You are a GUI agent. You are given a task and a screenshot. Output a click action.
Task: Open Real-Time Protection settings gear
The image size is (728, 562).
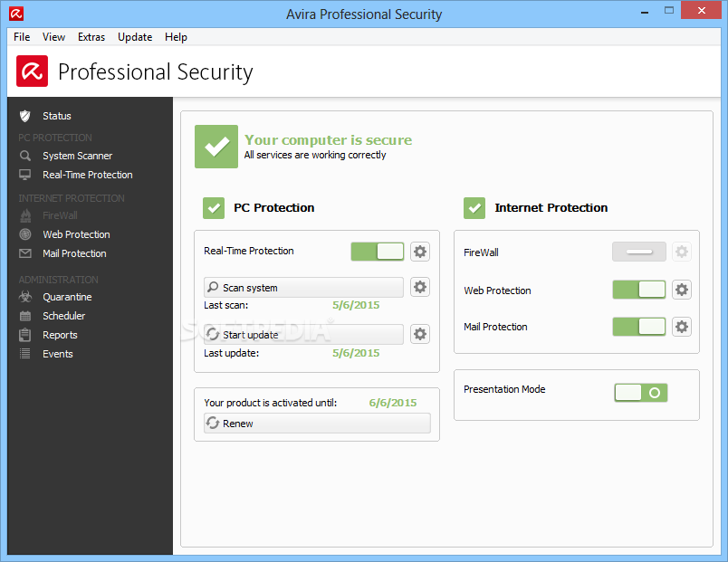(420, 252)
